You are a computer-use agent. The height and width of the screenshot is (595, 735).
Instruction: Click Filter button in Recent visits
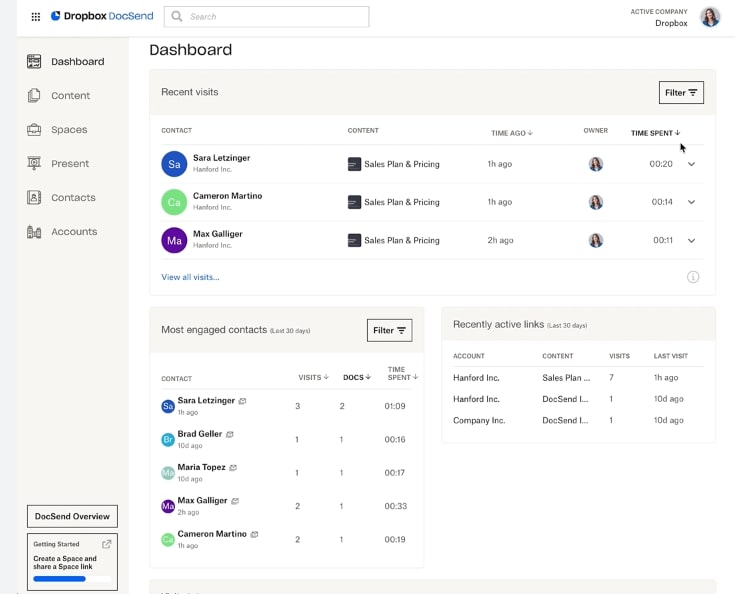pyautogui.click(x=681, y=92)
